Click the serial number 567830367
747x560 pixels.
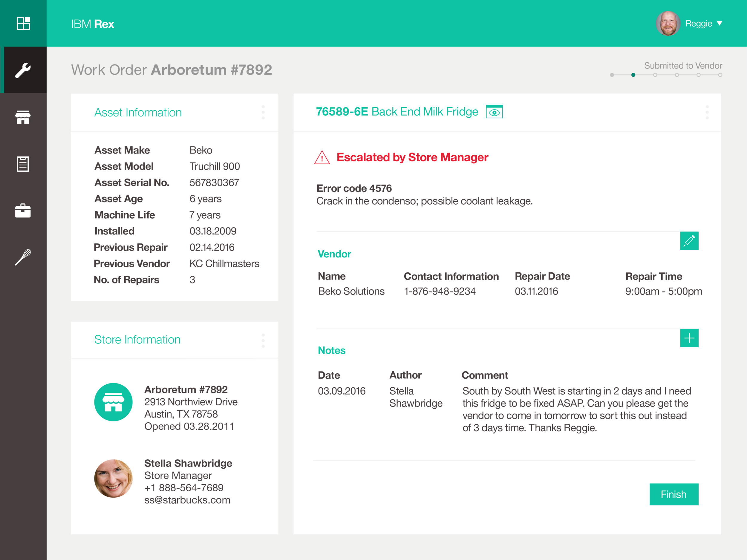[x=215, y=182]
